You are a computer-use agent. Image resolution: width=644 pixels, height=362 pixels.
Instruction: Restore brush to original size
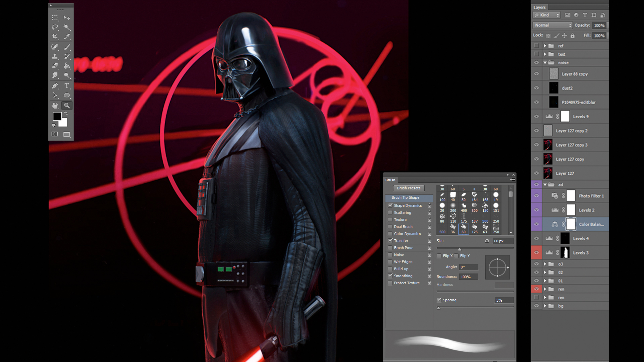[x=487, y=241]
